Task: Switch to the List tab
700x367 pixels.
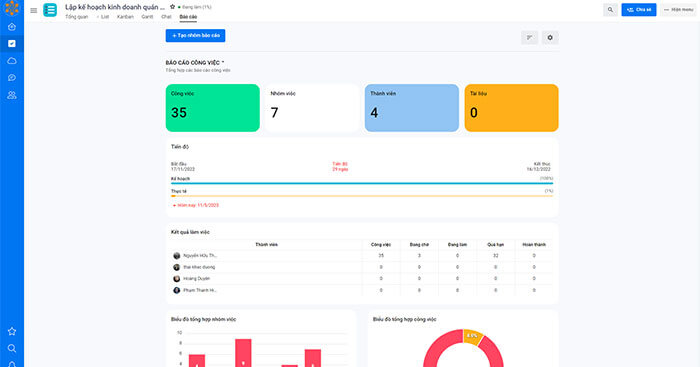Action: 105,17
